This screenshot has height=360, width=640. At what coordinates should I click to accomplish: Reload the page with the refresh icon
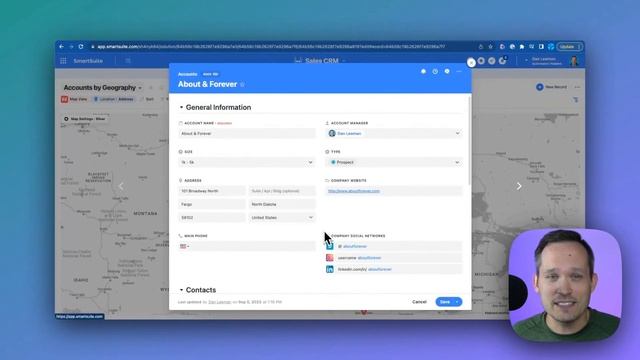coord(81,47)
